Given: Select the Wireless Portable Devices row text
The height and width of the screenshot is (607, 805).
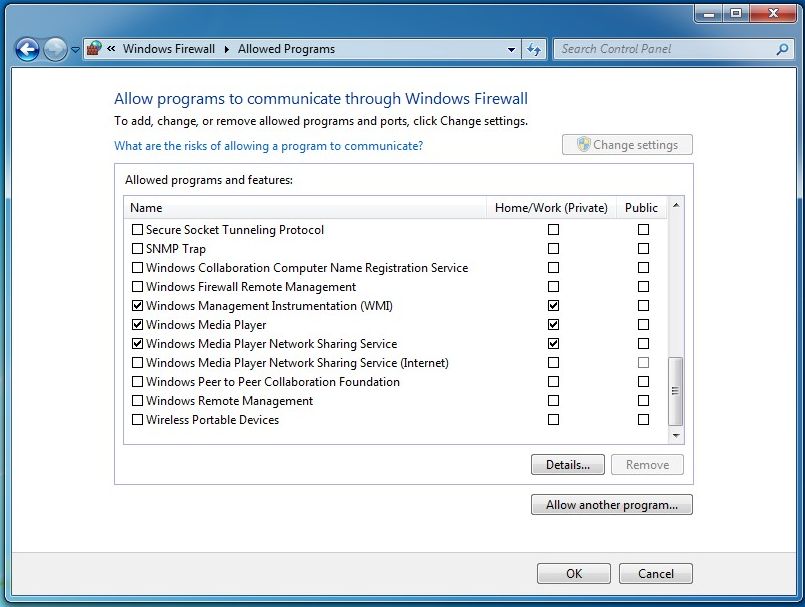Looking at the screenshot, I should point(212,420).
